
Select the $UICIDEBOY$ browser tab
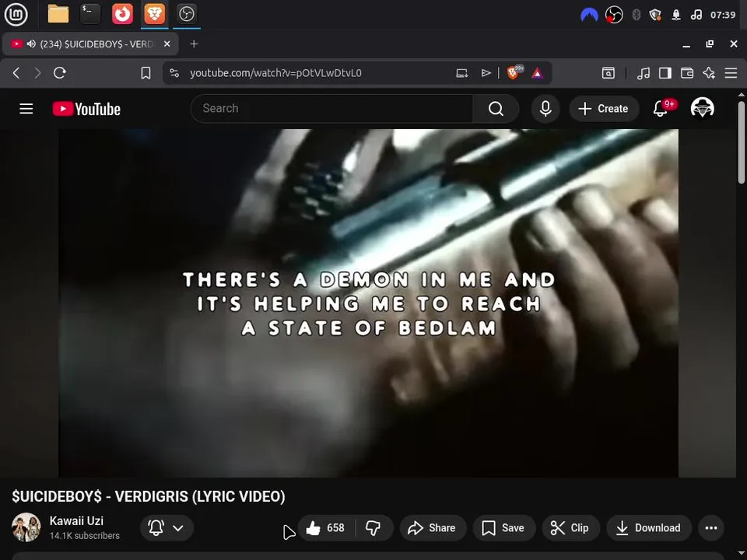(90, 44)
